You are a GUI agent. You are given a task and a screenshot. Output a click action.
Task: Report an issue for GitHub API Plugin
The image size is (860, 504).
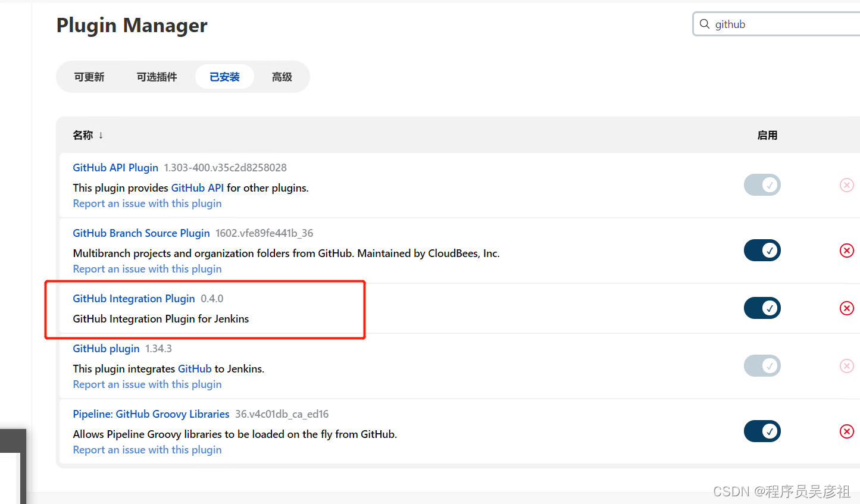pos(147,204)
